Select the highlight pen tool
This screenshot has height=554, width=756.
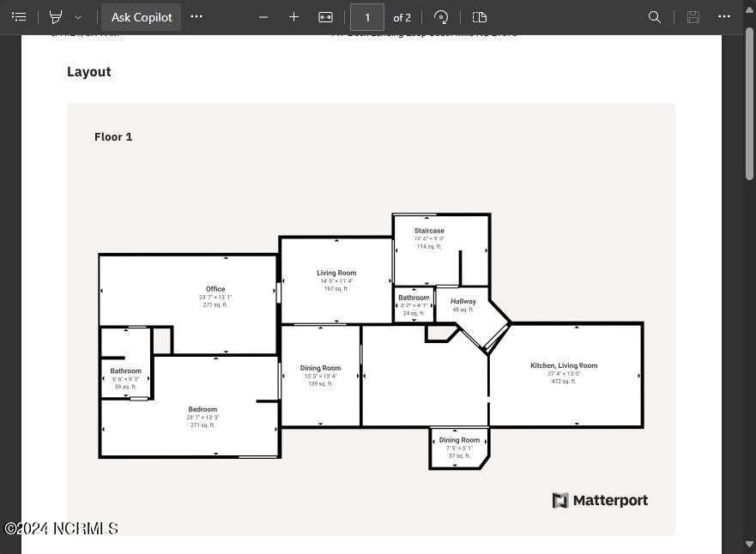point(56,17)
